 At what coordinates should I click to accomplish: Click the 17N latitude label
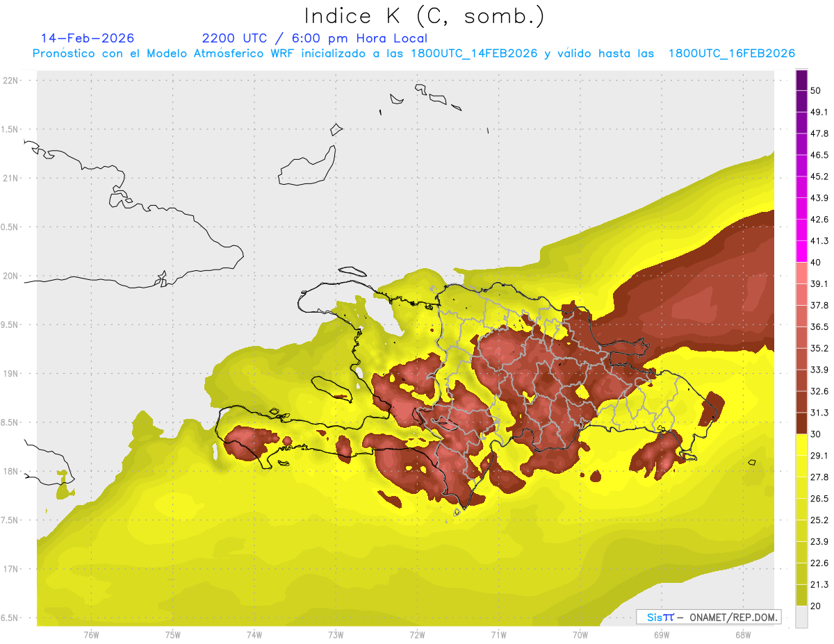coord(11,570)
